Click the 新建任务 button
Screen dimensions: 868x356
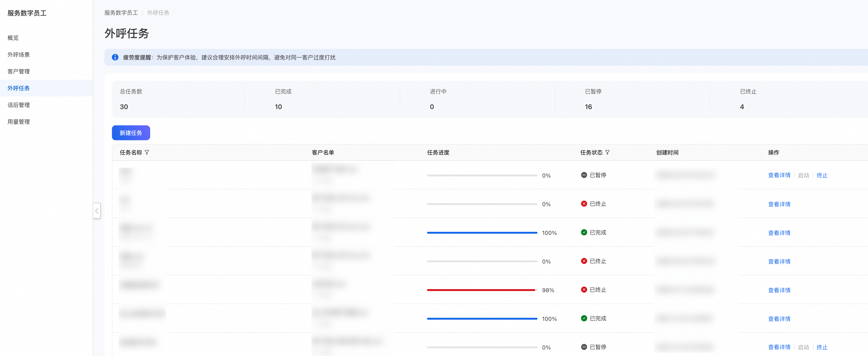(131, 133)
